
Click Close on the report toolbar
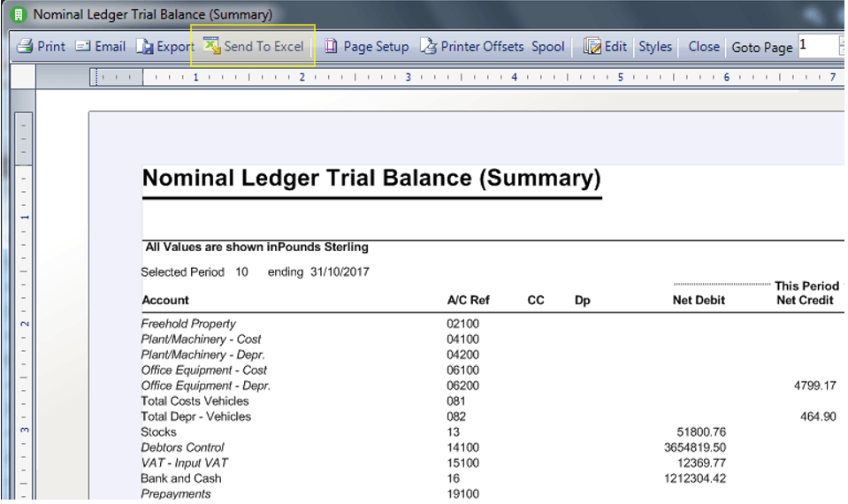point(704,47)
